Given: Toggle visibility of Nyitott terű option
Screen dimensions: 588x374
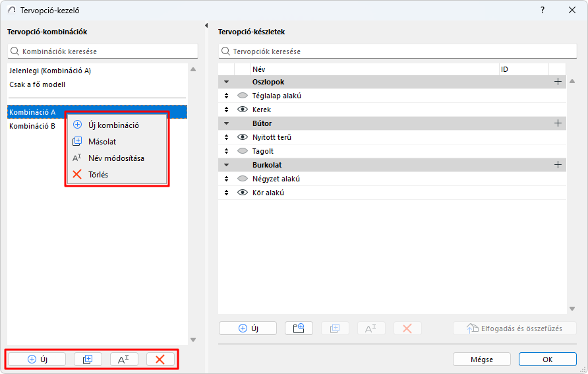Looking at the screenshot, I should (x=243, y=137).
